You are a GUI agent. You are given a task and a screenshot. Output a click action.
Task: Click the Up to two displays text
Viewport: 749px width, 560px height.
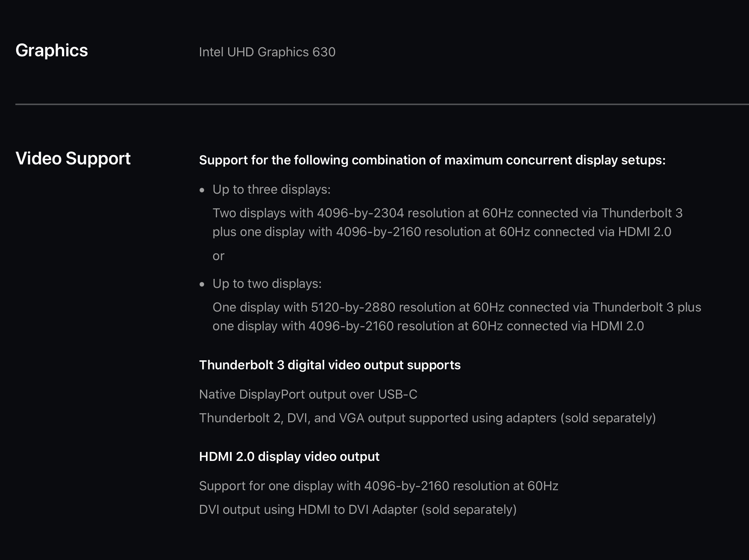(x=267, y=284)
